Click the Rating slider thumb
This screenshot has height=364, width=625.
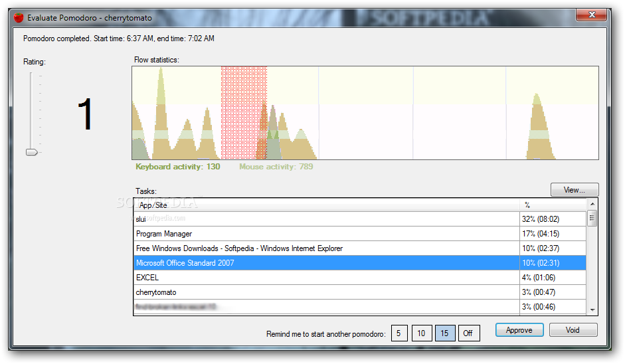click(31, 152)
